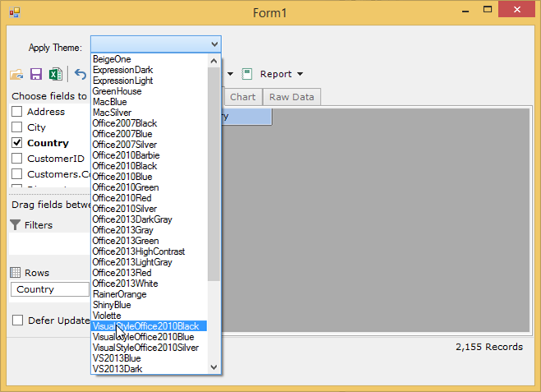Click the Report document icon

[x=247, y=74]
